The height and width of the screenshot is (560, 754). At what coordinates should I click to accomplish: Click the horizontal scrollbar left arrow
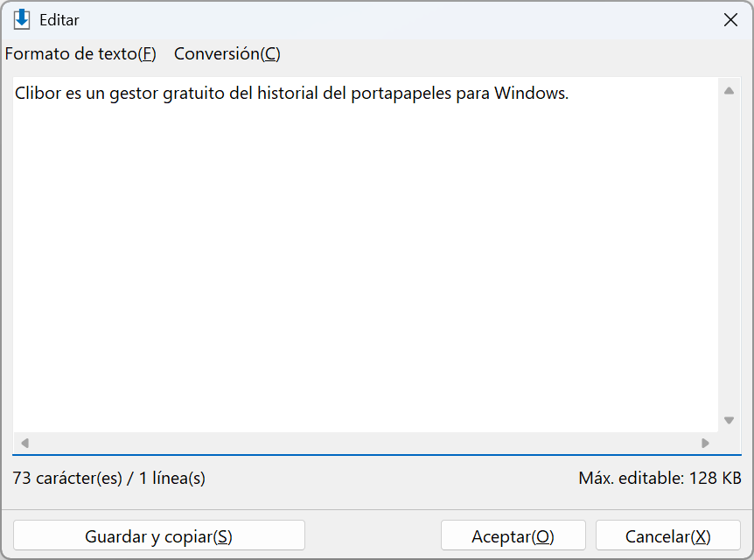pyautogui.click(x=25, y=443)
